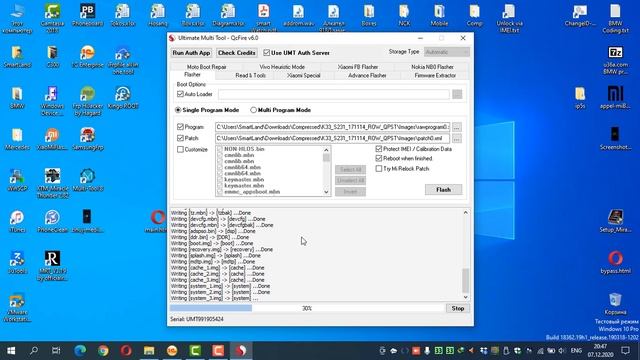
Task: Open the bypass.html Opera file
Action: click(x=616, y=262)
